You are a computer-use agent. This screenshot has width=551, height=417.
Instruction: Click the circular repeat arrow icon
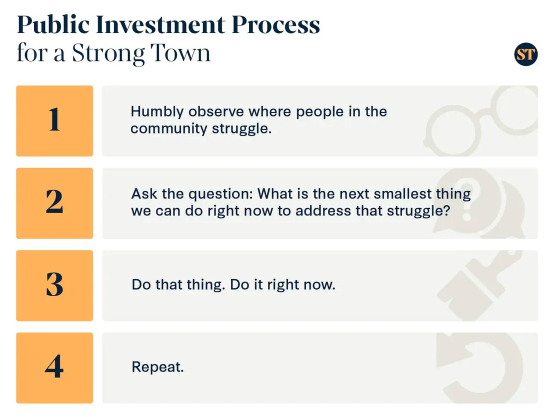pyautogui.click(x=480, y=368)
